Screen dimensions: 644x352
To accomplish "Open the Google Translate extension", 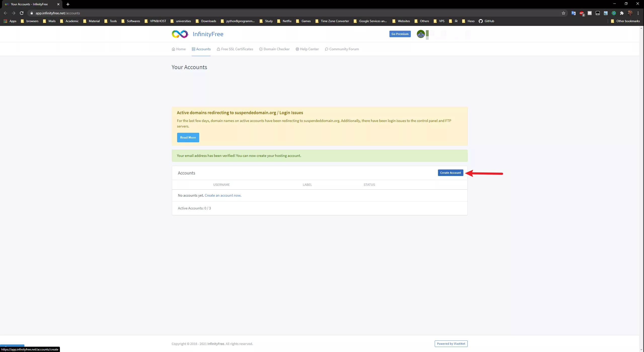I will (573, 13).
